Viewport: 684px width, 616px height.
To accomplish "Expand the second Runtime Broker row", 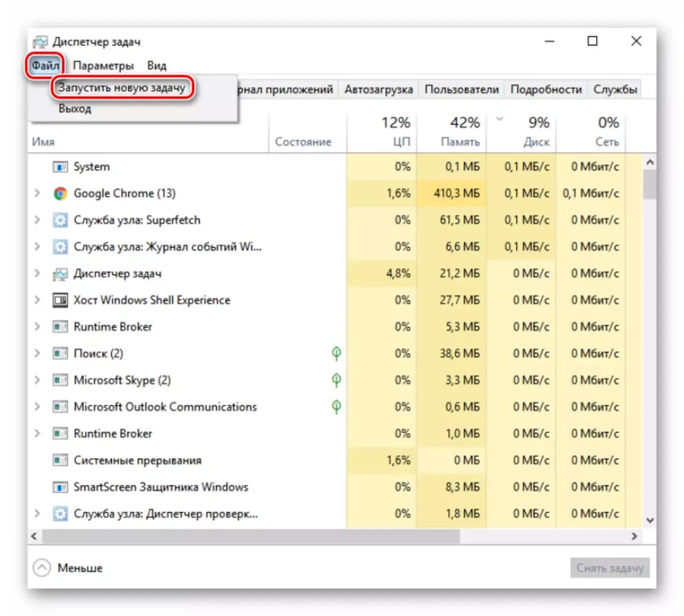I will pos(38,433).
